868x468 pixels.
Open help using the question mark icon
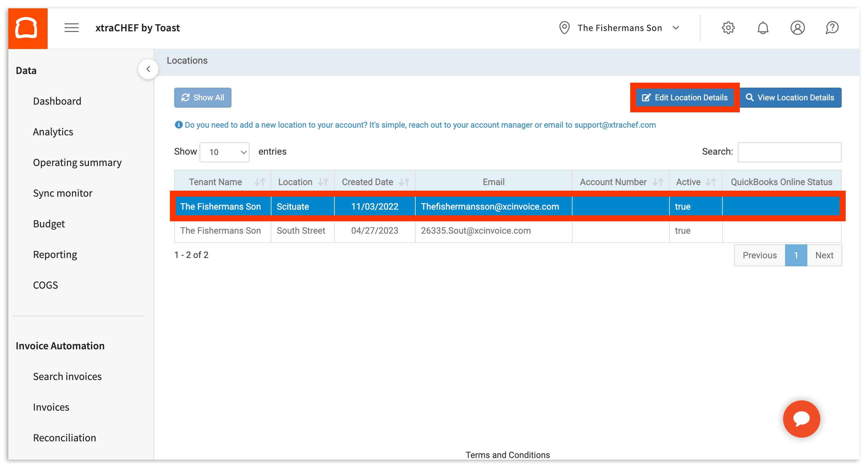tap(832, 28)
